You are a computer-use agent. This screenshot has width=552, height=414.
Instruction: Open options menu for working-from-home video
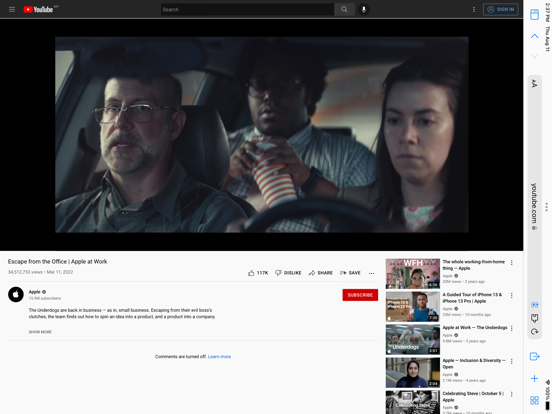(x=512, y=263)
